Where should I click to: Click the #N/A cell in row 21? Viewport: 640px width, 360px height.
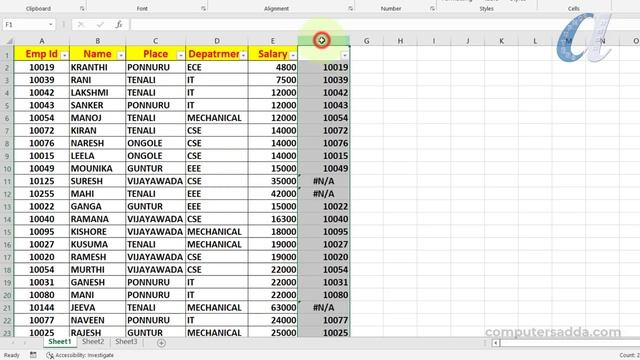point(324,308)
